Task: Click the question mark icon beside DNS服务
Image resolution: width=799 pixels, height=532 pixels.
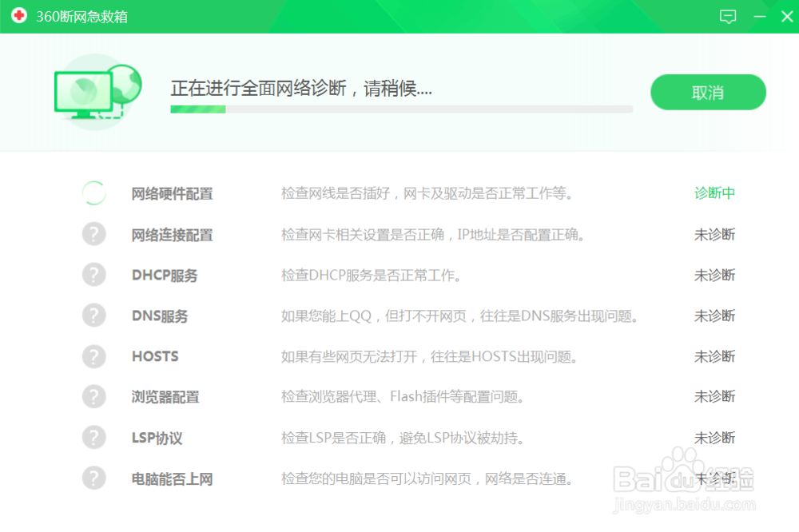Action: click(93, 316)
